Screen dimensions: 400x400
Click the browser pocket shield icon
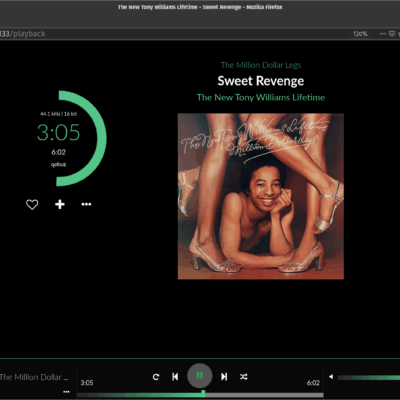392,34
